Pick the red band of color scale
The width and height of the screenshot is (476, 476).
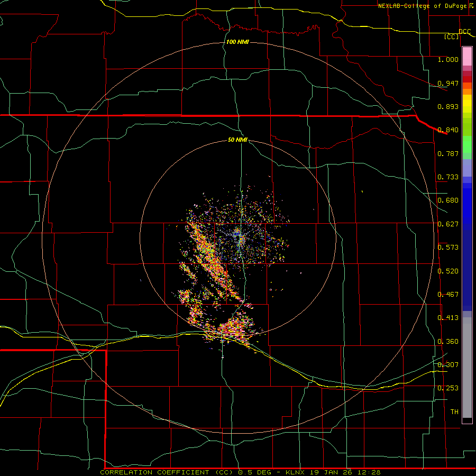point(467,79)
